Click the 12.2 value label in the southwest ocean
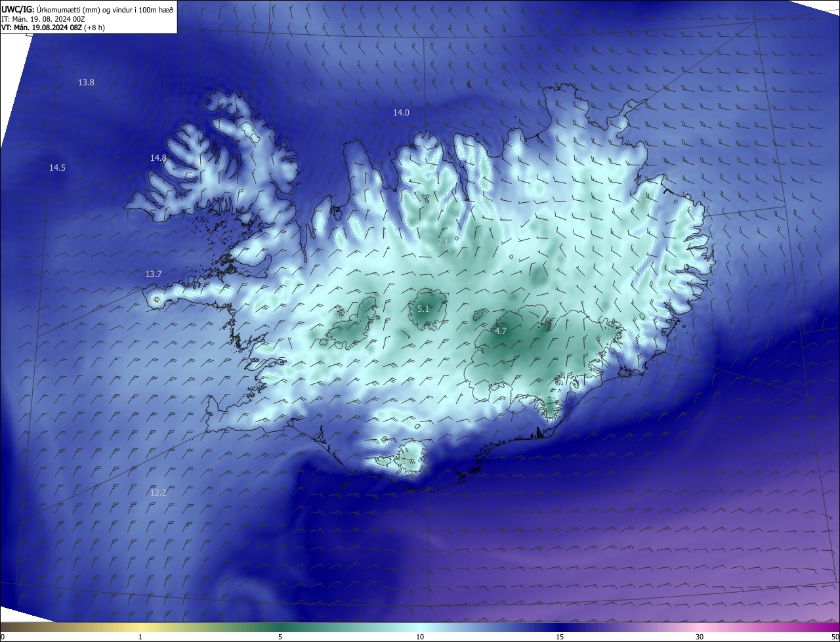The height and width of the screenshot is (642, 840). (158, 493)
